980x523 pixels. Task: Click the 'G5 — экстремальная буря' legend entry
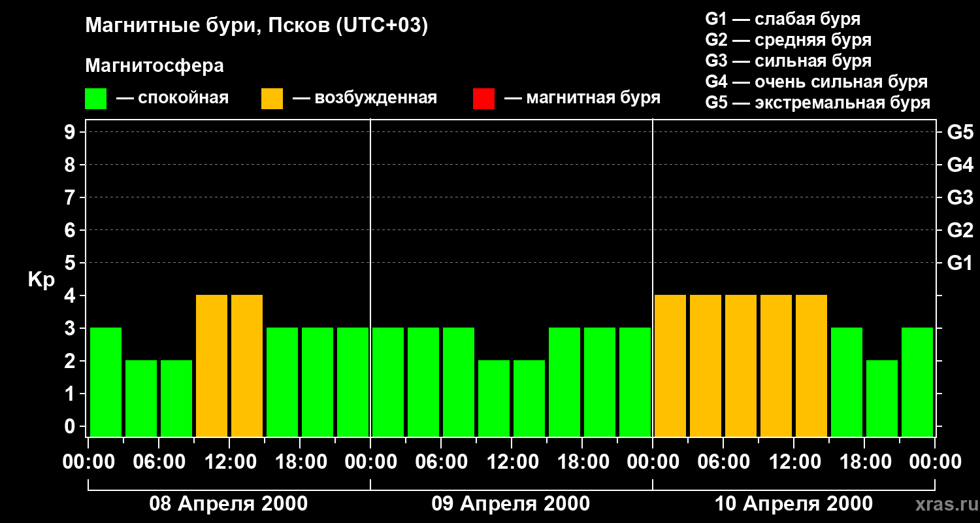pos(817,103)
